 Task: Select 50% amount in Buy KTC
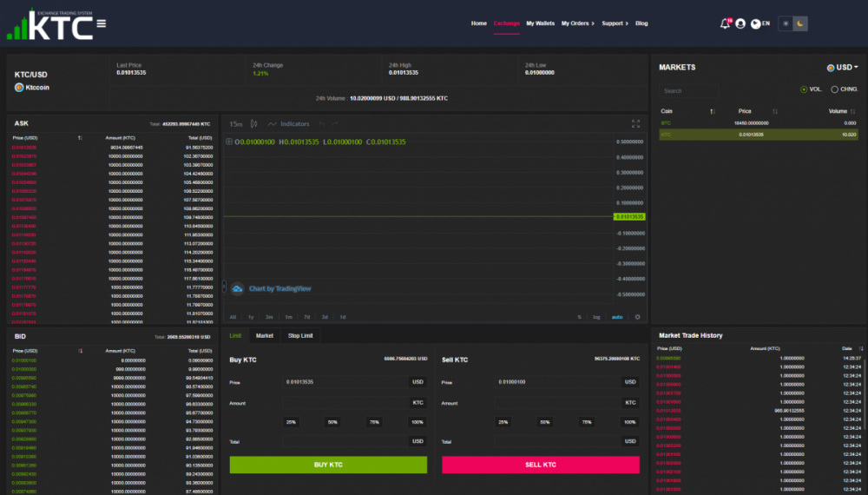click(332, 422)
